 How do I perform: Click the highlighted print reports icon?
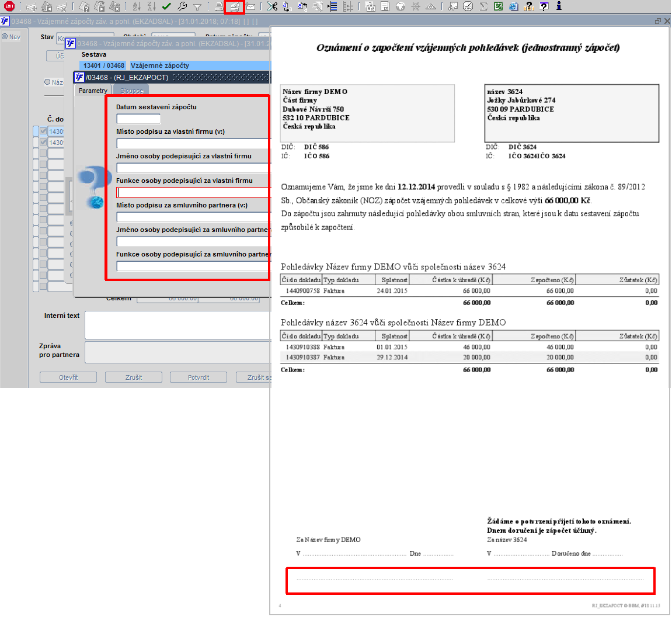pyautogui.click(x=235, y=6)
